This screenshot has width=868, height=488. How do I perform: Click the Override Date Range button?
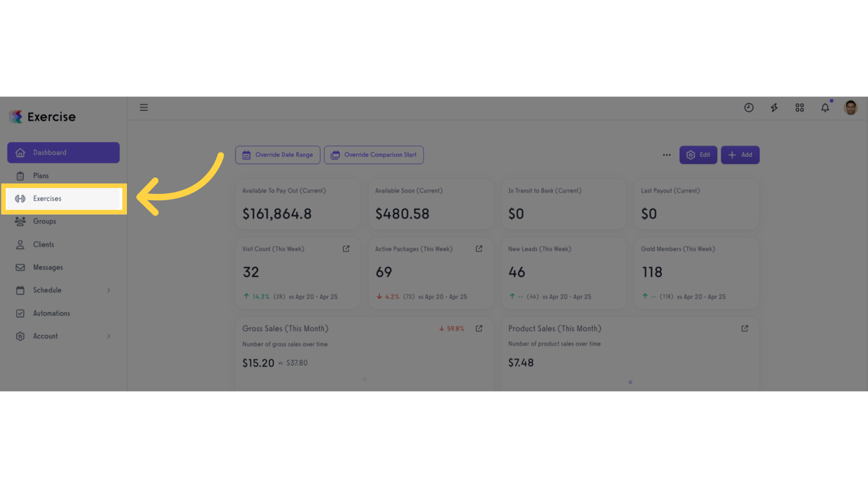278,155
